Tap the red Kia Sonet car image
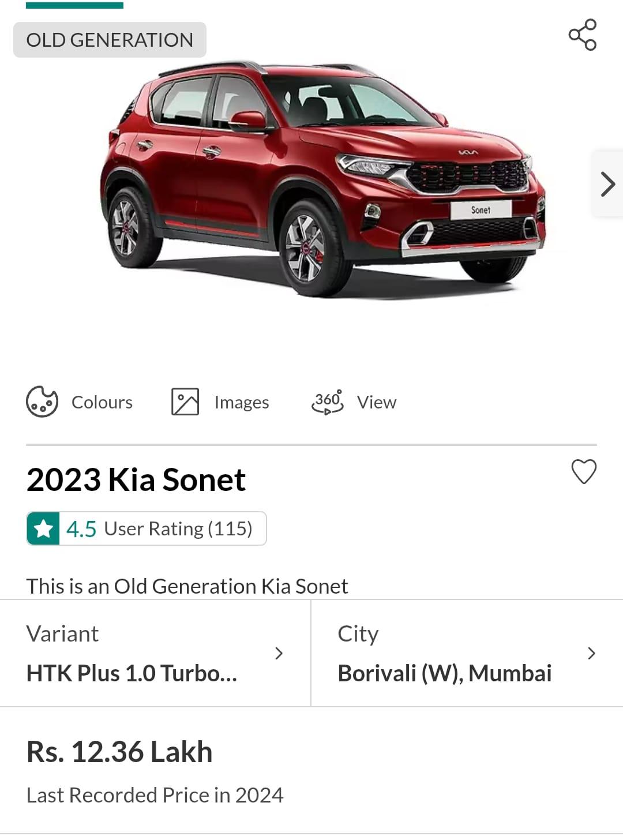The height and width of the screenshot is (840, 623). (323, 179)
